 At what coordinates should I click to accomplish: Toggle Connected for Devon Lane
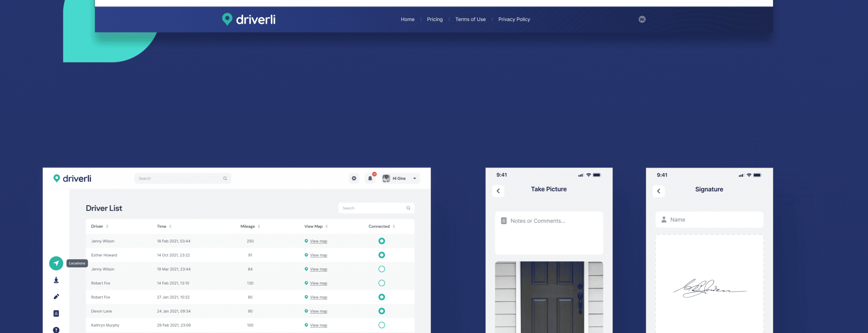(x=382, y=311)
